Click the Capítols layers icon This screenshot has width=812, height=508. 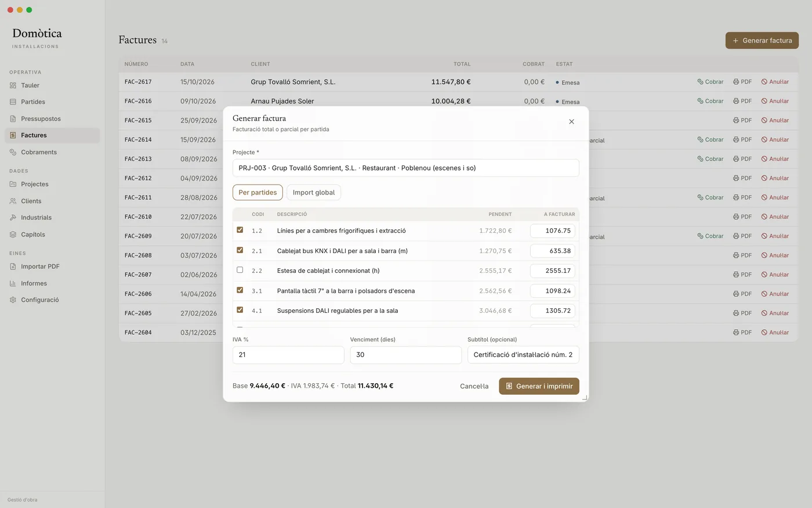(13, 235)
